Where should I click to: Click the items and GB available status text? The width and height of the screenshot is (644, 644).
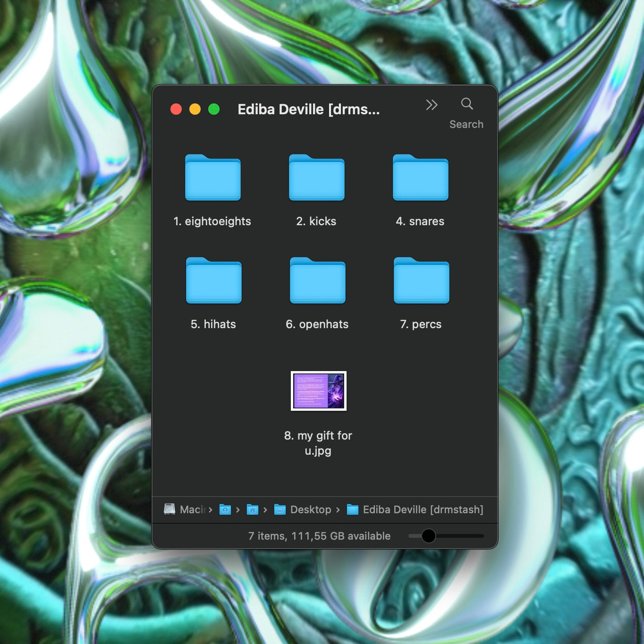click(x=319, y=536)
